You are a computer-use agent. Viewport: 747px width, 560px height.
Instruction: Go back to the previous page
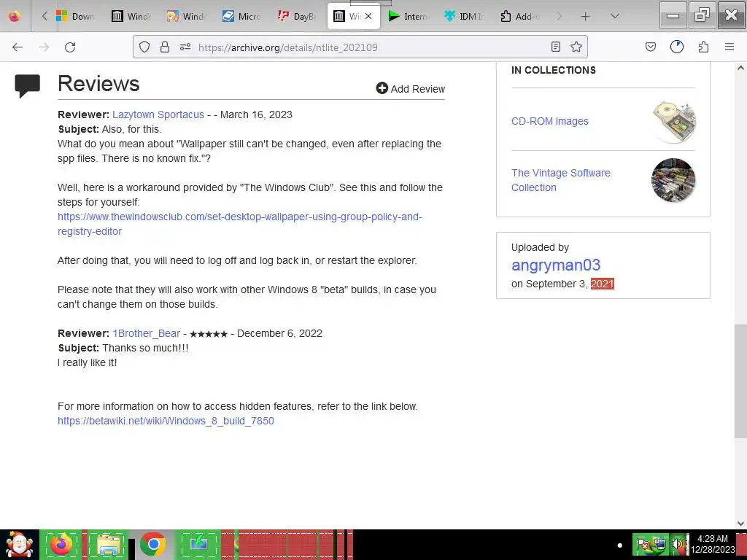coord(18,47)
